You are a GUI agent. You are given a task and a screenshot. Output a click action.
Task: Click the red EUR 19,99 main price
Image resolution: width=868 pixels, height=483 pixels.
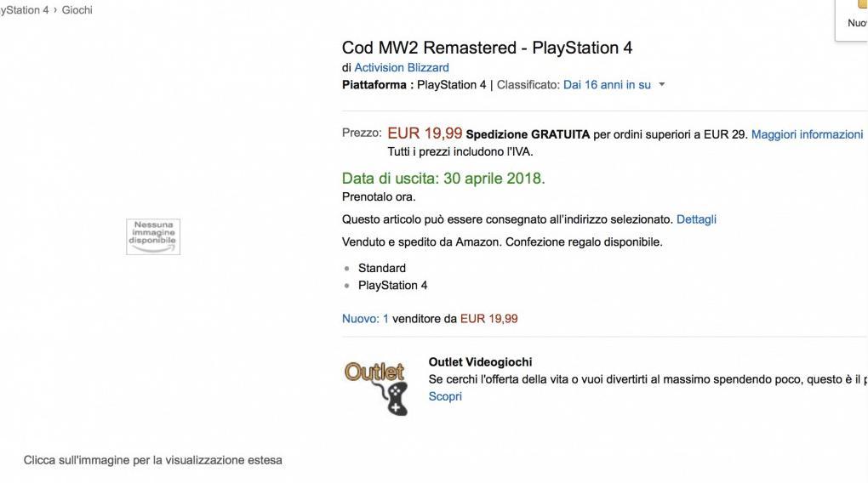click(425, 134)
